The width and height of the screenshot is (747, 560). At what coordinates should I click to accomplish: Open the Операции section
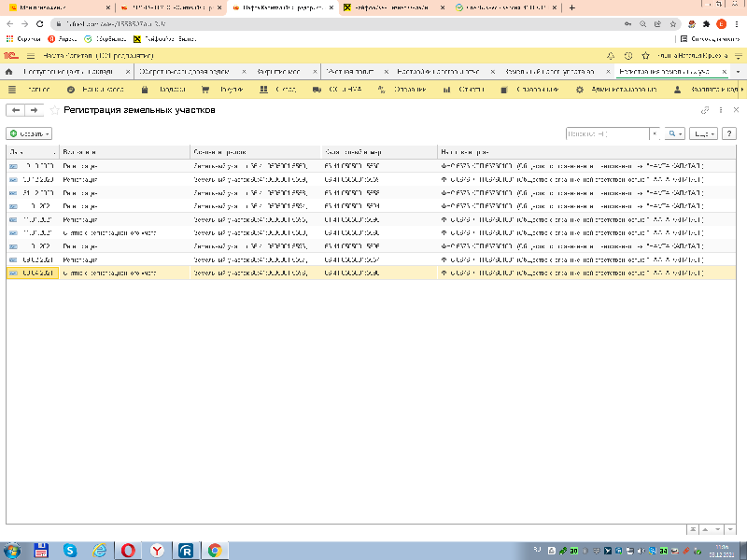pos(402,89)
